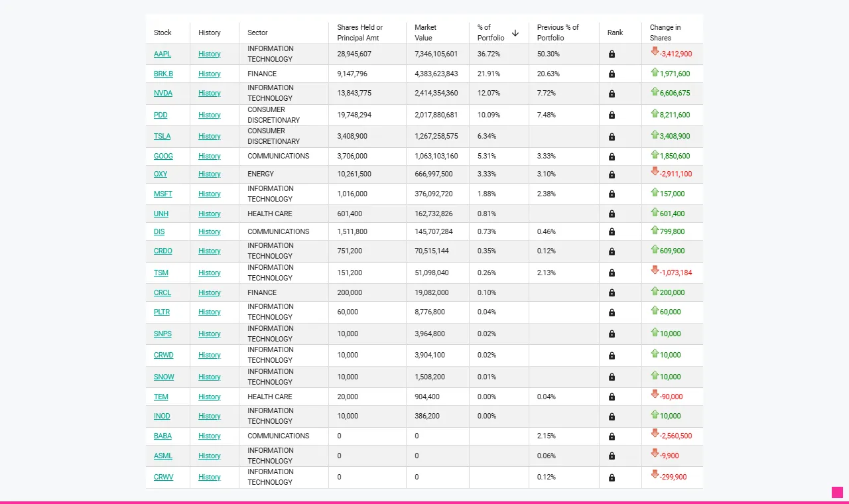Select AAPL market value 7,346,105,601
Screen dimensions: 849x504
tap(436, 54)
